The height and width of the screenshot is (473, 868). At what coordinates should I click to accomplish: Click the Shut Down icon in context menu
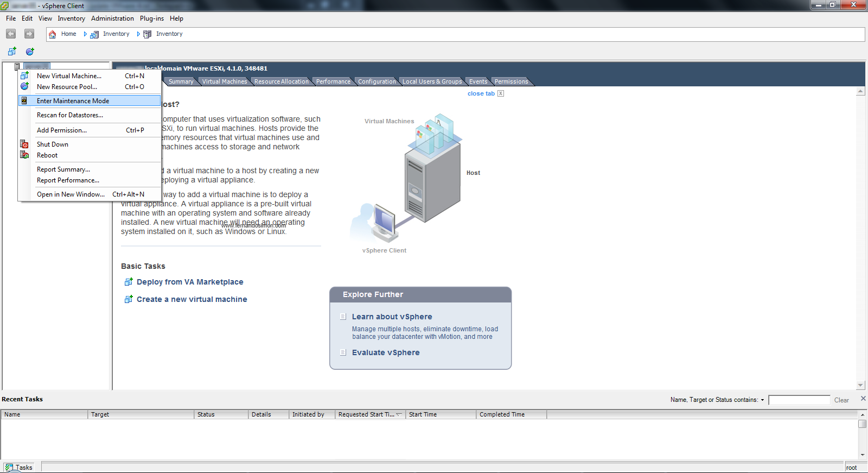(24, 144)
